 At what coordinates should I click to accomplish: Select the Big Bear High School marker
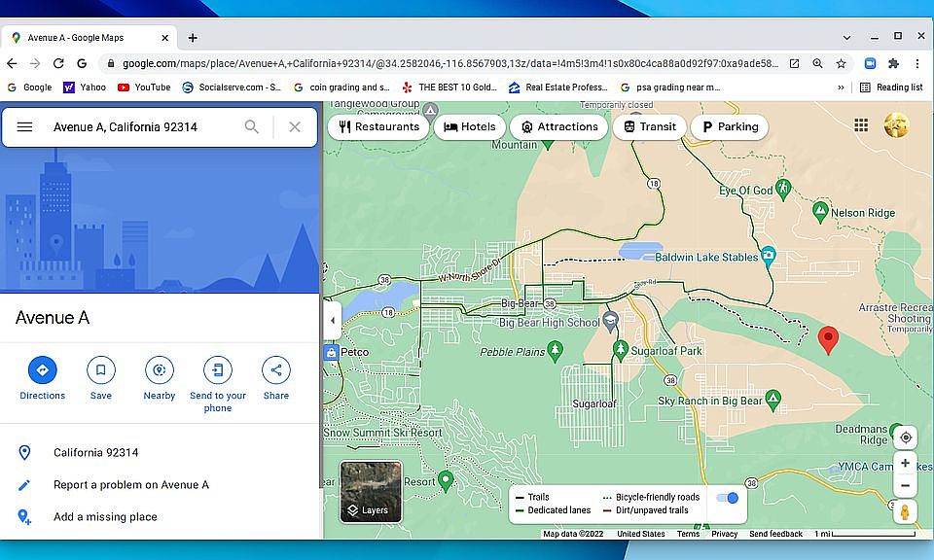[x=610, y=320]
